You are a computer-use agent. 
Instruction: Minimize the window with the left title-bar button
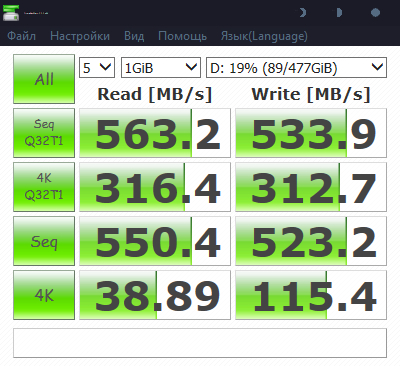[x=302, y=13]
